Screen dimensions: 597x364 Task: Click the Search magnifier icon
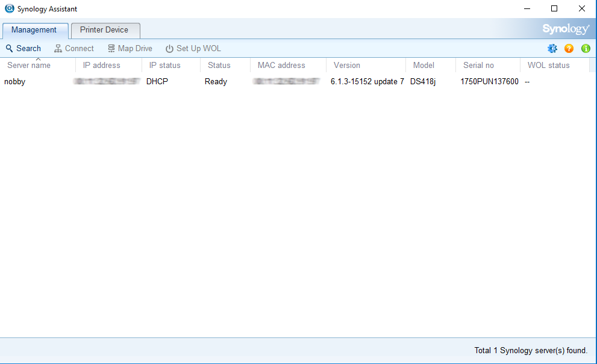9,48
